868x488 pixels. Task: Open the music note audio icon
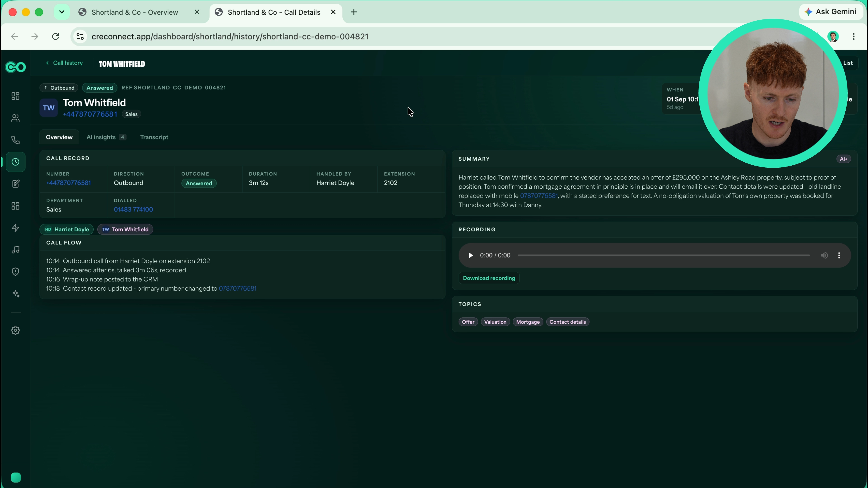coord(16,250)
